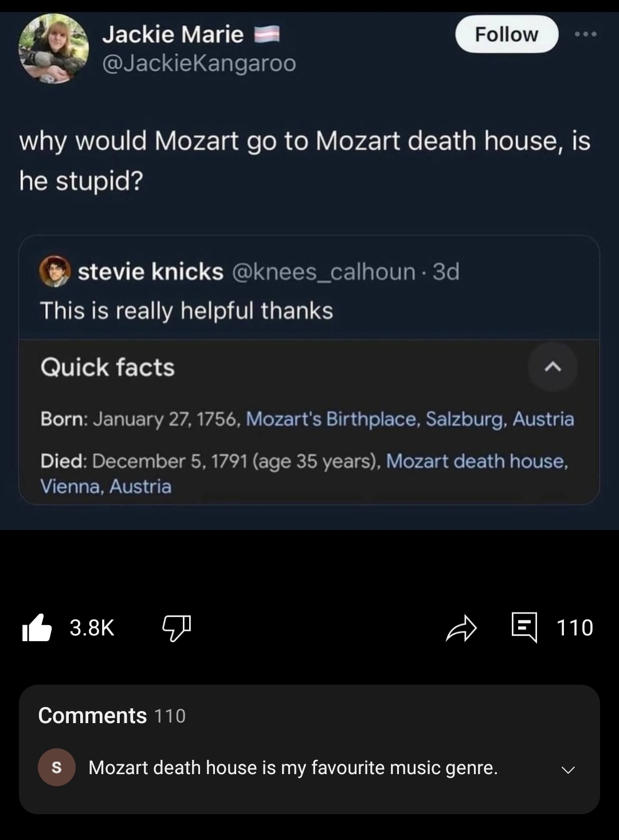Click the 110 comment count
The height and width of the screenshot is (840, 619).
(x=574, y=627)
